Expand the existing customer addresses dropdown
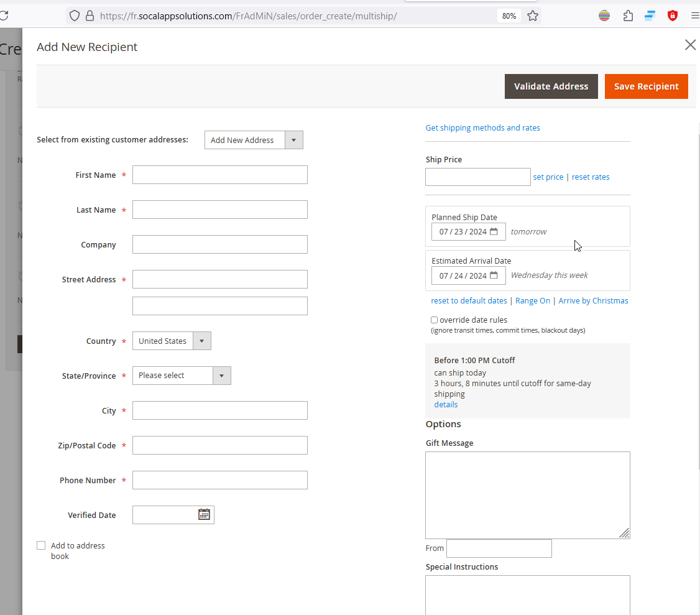Image resolution: width=700 pixels, height=615 pixels. pyautogui.click(x=254, y=140)
